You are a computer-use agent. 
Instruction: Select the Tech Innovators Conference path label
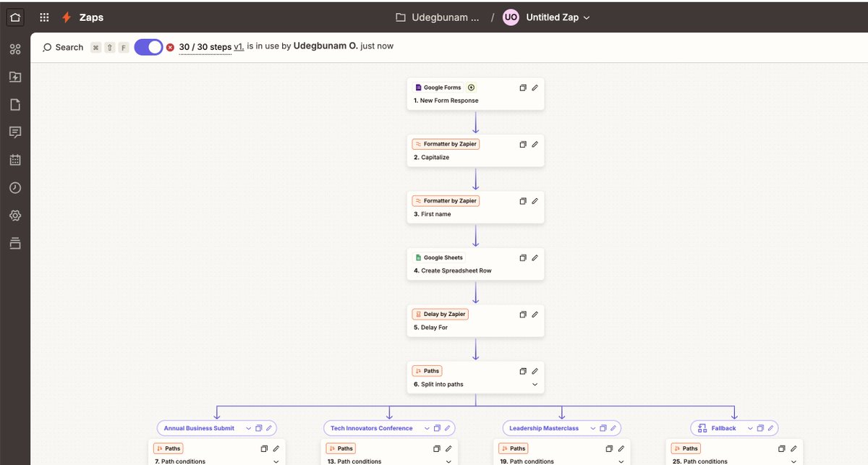[x=372, y=428]
